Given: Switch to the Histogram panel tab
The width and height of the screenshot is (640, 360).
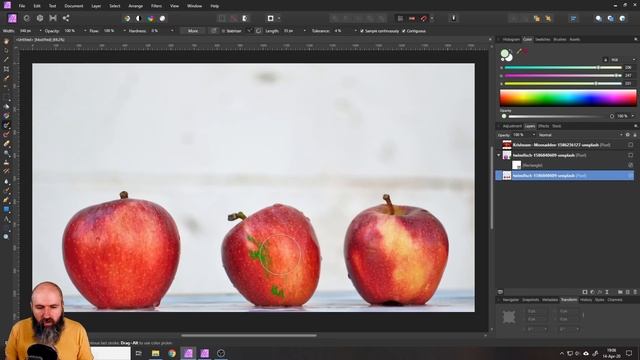Looking at the screenshot, I should coord(511,40).
